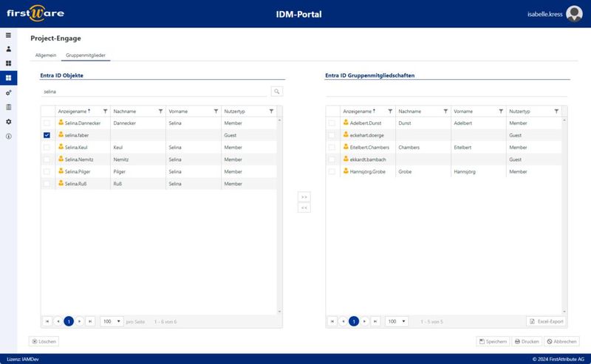This screenshot has height=364, width=591.
Task: Click the search magnifier icon next to selina
Action: tap(276, 92)
